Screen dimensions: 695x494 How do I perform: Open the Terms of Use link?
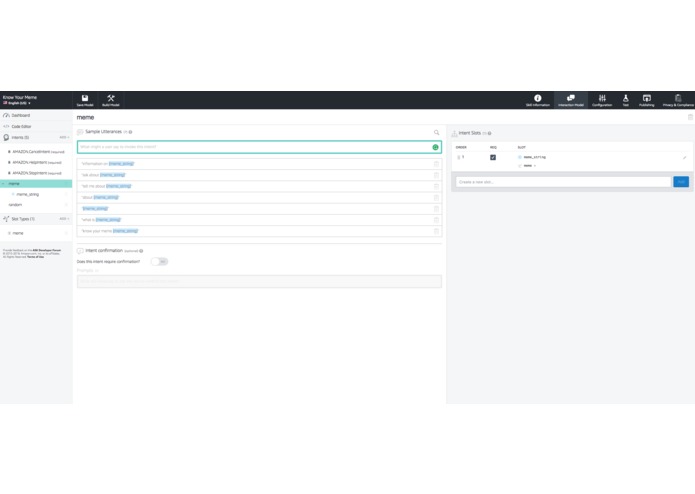tap(35, 257)
